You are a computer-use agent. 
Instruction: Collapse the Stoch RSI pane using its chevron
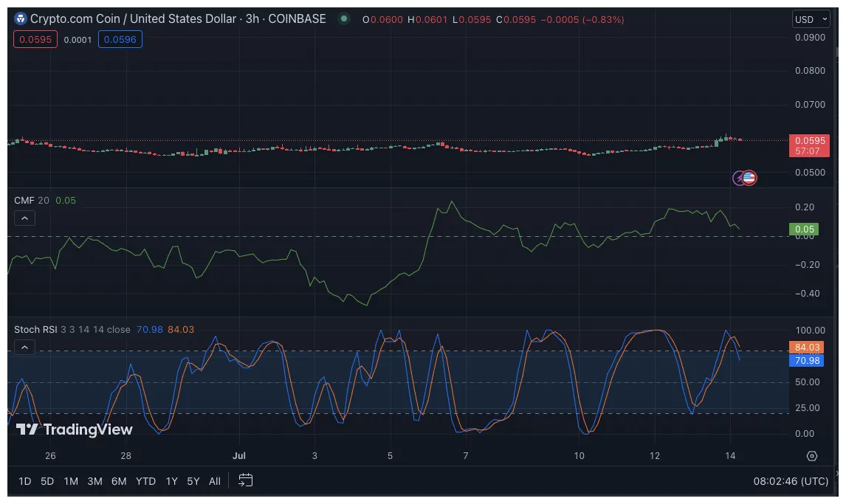(x=24, y=347)
